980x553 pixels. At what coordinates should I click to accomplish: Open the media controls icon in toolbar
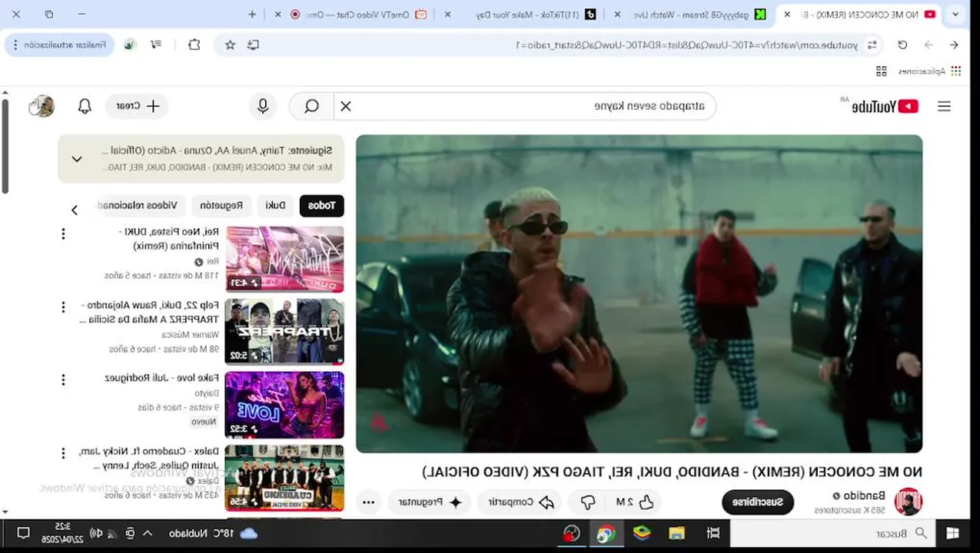pyautogui.click(x=156, y=45)
